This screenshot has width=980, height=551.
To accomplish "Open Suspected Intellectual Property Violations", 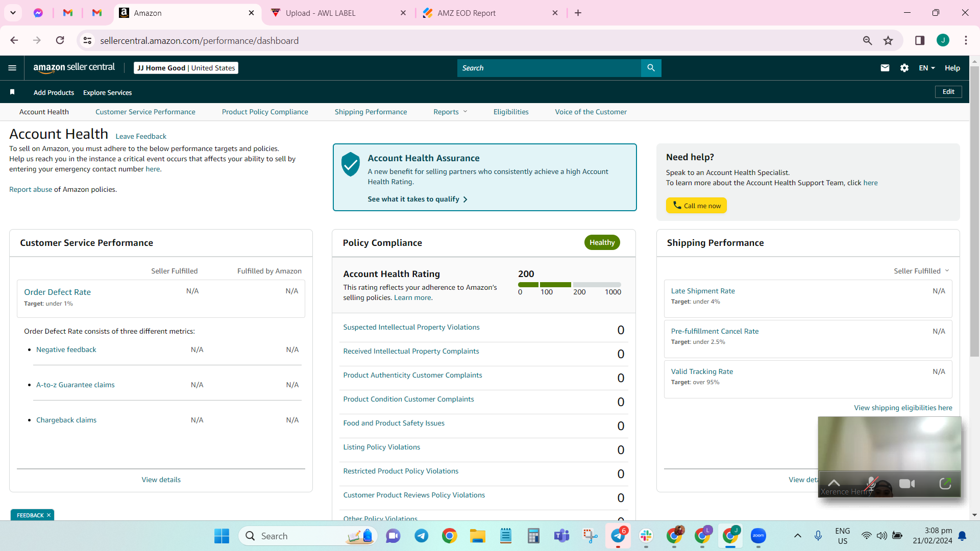I will coord(411,327).
